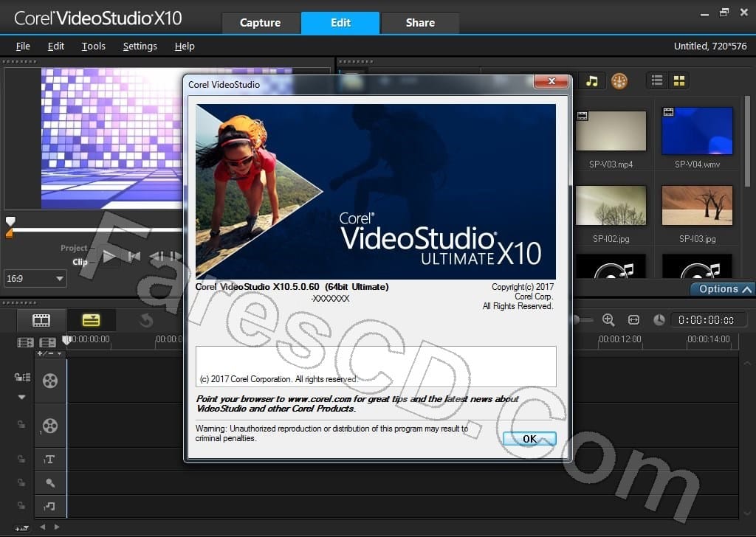This screenshot has height=537, width=756.
Task: Toggle the lock beside the Overlay track
Action: [x=21, y=424]
